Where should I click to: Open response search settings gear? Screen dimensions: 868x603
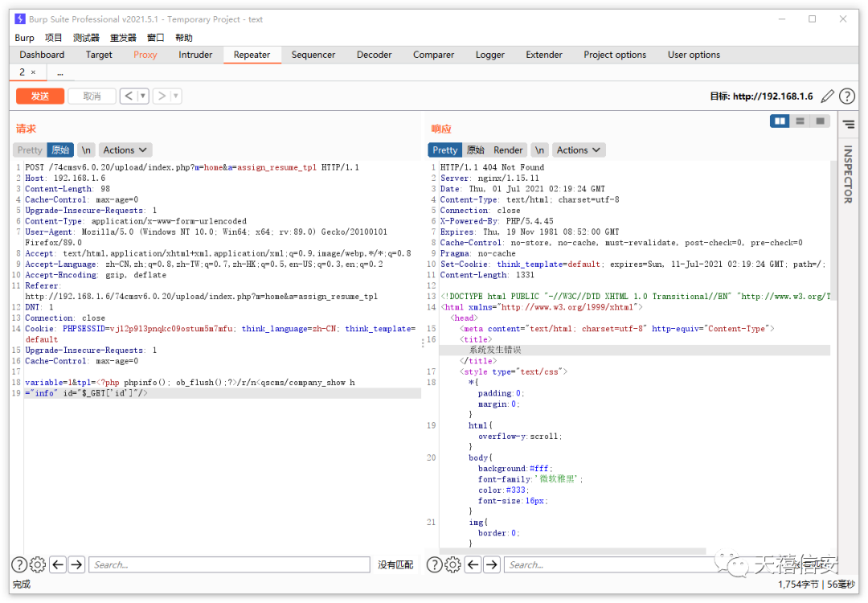click(x=452, y=564)
